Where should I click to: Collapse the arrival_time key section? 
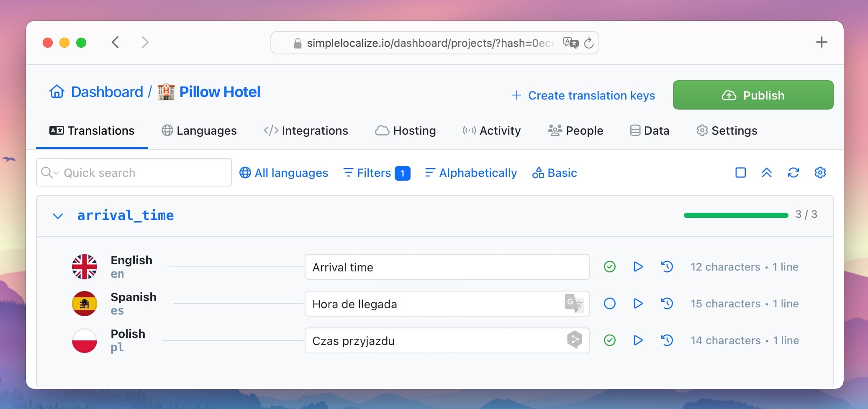[x=58, y=216]
